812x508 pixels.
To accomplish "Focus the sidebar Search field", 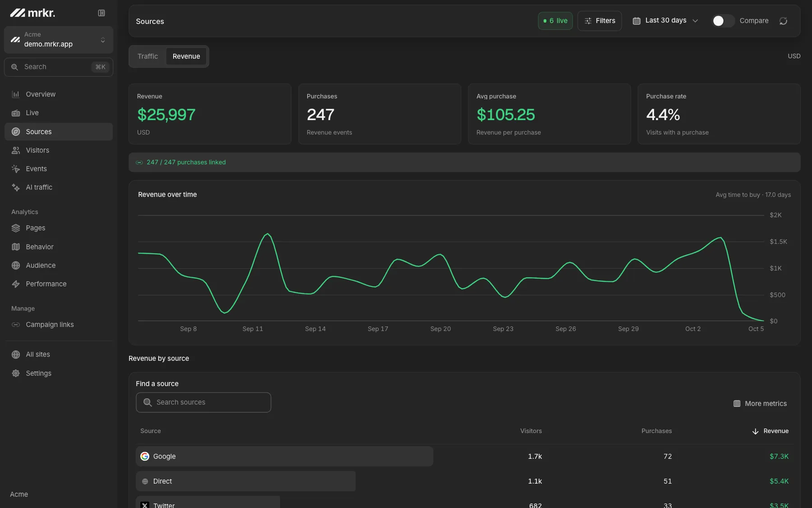I will coord(59,67).
